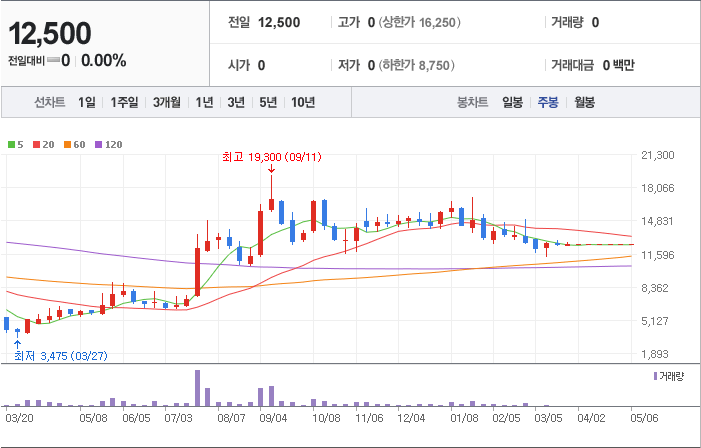701x448 pixels.
Task: Click the 03/05 date axis label
Action: pyautogui.click(x=548, y=418)
